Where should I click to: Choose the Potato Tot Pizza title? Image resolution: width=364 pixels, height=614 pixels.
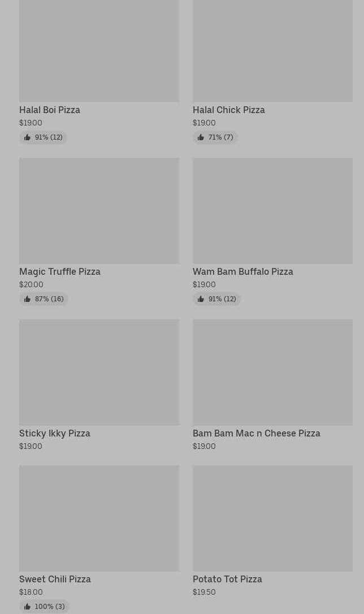click(227, 579)
